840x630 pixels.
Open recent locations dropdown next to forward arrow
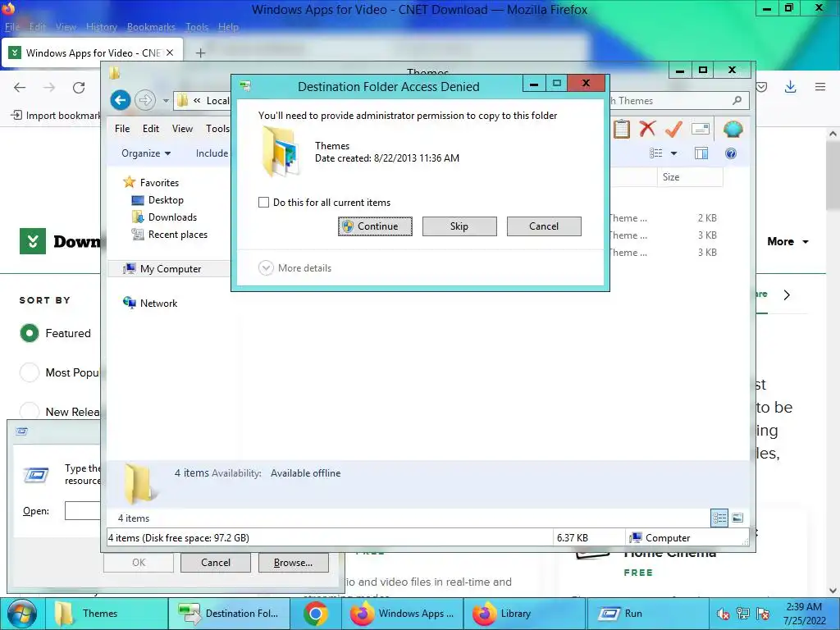166,101
